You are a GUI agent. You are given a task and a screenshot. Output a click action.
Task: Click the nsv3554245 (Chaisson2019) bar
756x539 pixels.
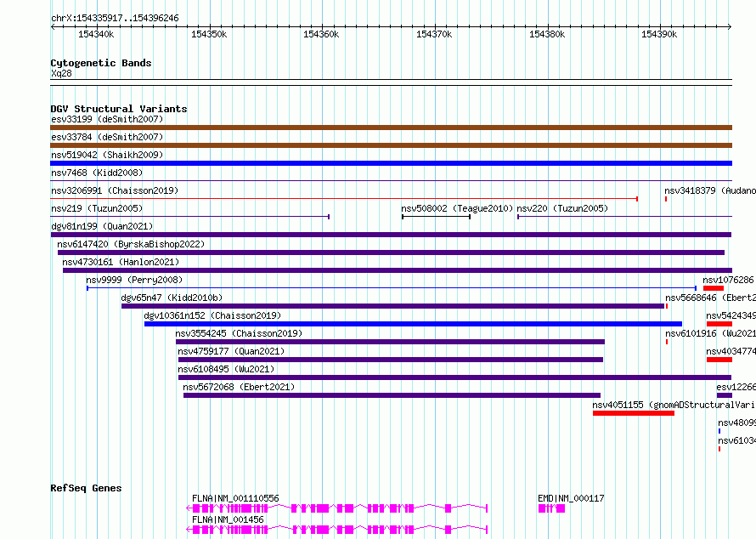pyautogui.click(x=390, y=342)
